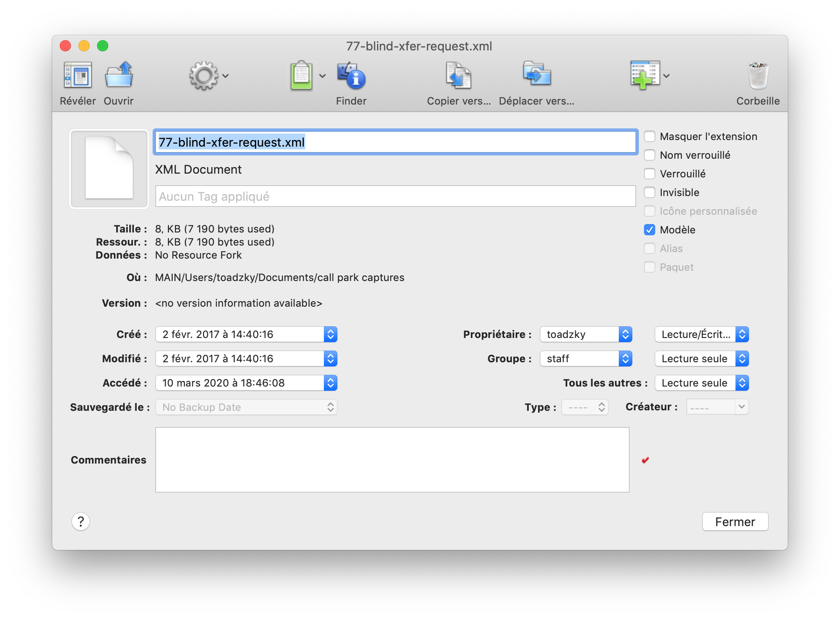
Task: Check the Verrouillé checkbox
Action: [x=650, y=174]
